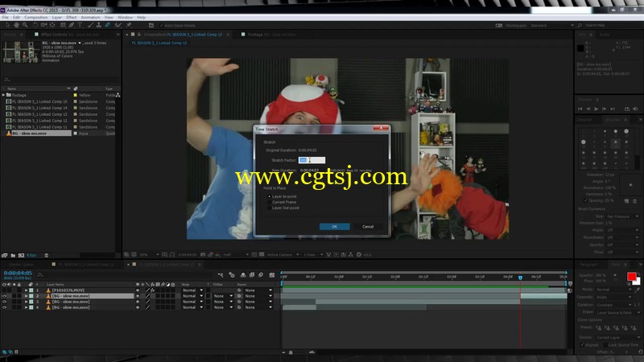Select the Clone Stamp tool
The height and width of the screenshot is (362, 644).
pos(98,25)
